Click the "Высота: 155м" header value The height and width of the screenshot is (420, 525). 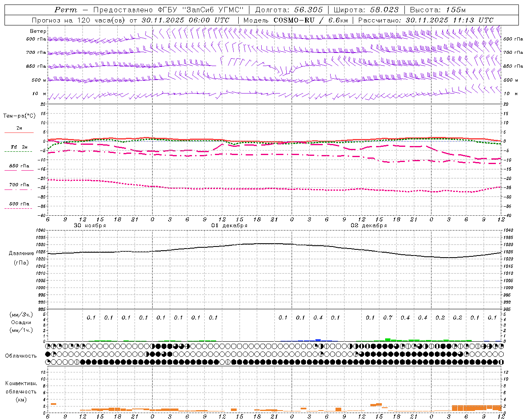click(x=438, y=10)
